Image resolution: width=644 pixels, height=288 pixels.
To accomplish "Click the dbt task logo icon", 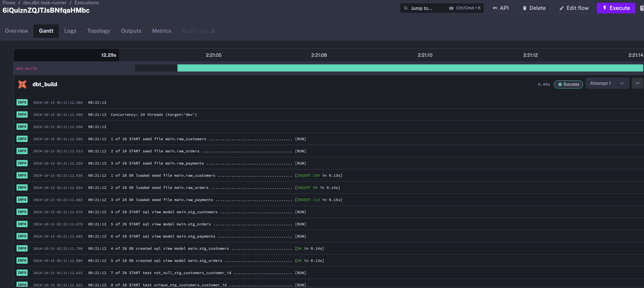I will pos(22,84).
